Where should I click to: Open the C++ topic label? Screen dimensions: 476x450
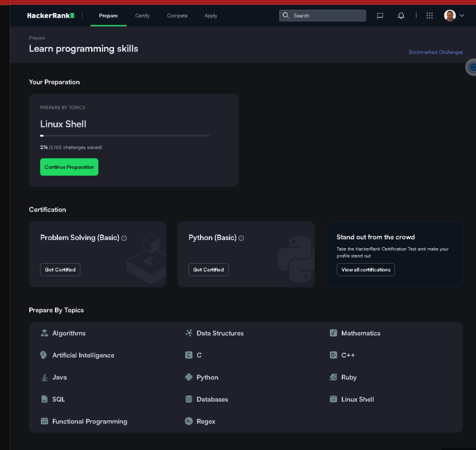(348, 355)
